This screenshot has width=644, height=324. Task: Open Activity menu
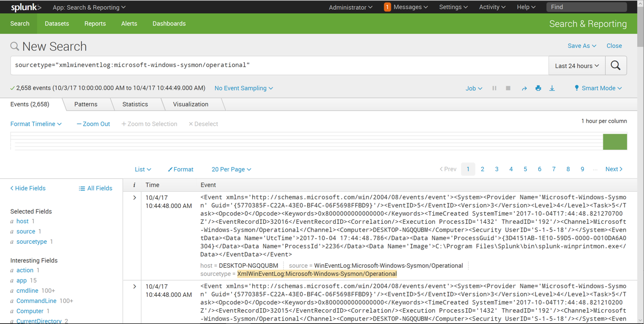coord(492,7)
